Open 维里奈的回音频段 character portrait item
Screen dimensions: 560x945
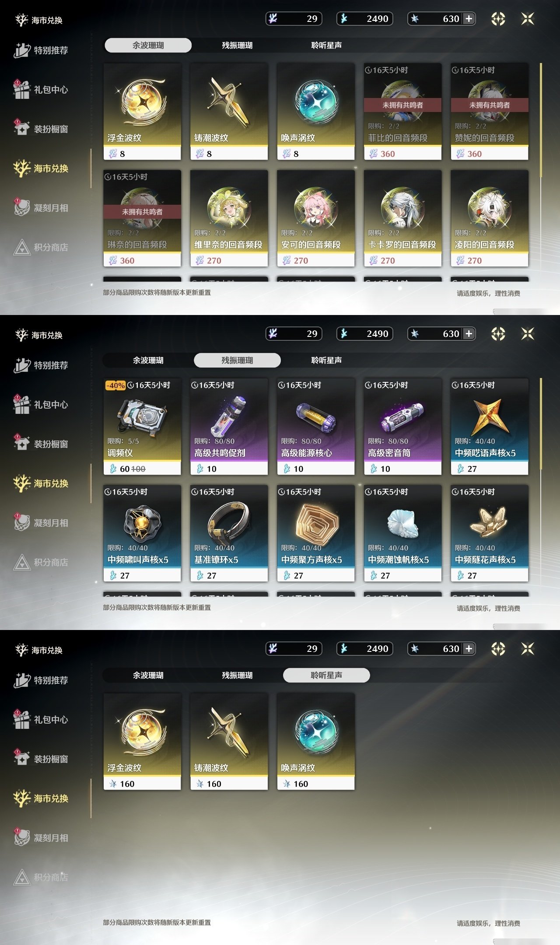(x=229, y=218)
